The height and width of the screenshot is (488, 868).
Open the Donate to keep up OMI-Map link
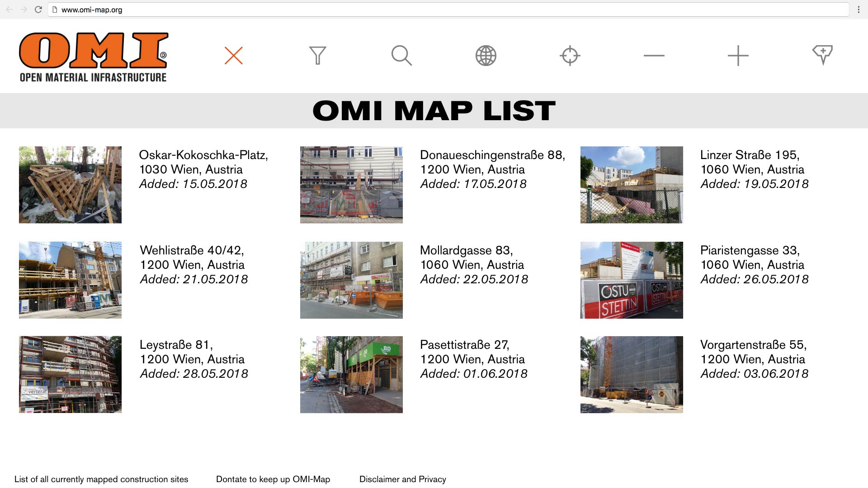tap(273, 479)
